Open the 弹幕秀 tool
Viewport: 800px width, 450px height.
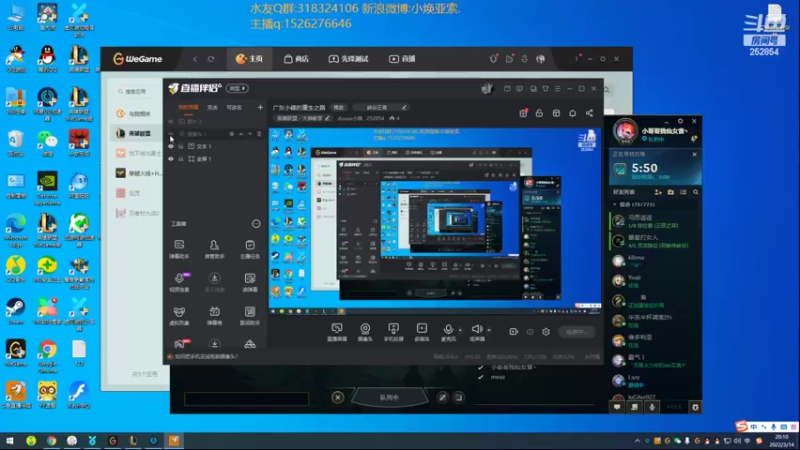point(214,316)
